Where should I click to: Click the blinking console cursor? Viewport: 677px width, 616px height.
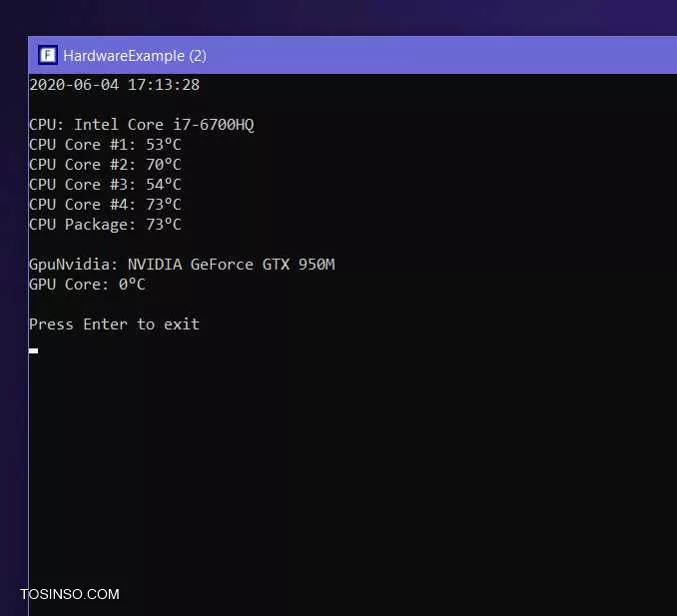pyautogui.click(x=33, y=351)
